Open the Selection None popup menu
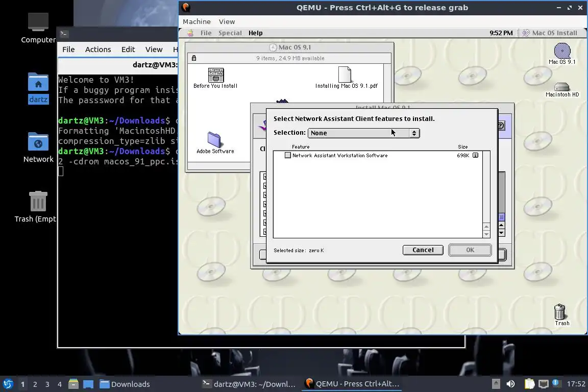 [x=363, y=133]
